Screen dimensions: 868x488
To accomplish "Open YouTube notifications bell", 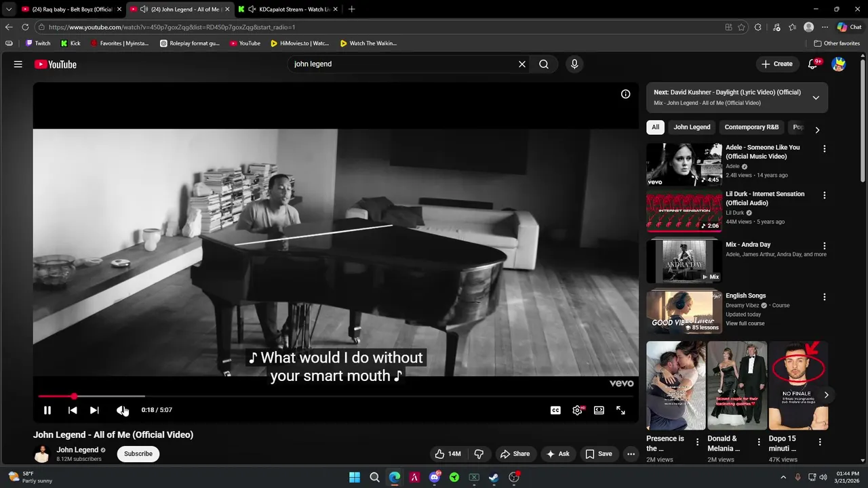I will pyautogui.click(x=813, y=64).
